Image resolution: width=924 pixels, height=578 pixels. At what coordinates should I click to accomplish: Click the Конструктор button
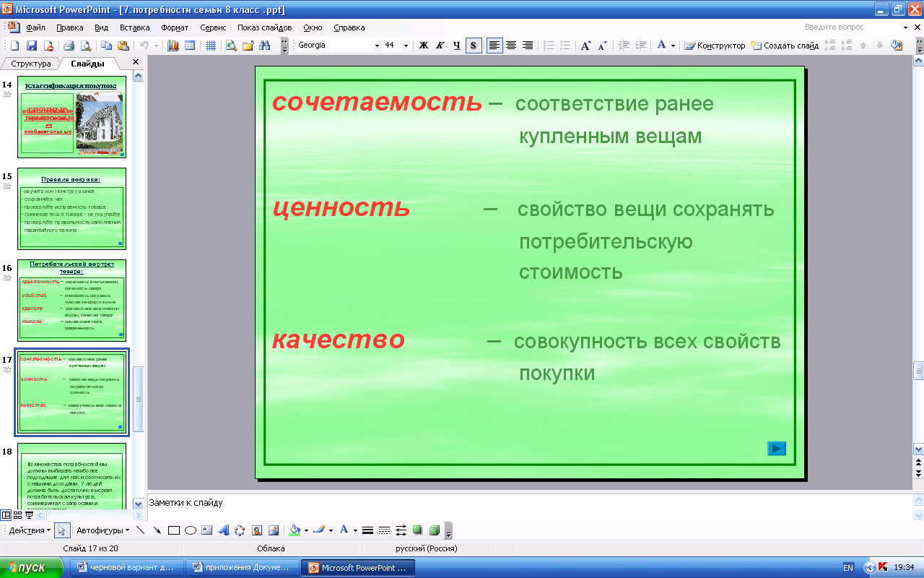(x=715, y=46)
